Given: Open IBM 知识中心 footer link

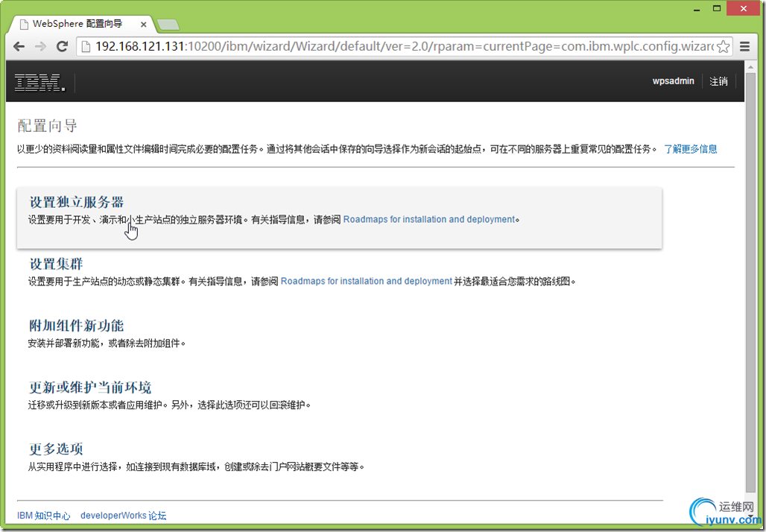Looking at the screenshot, I should pos(44,516).
